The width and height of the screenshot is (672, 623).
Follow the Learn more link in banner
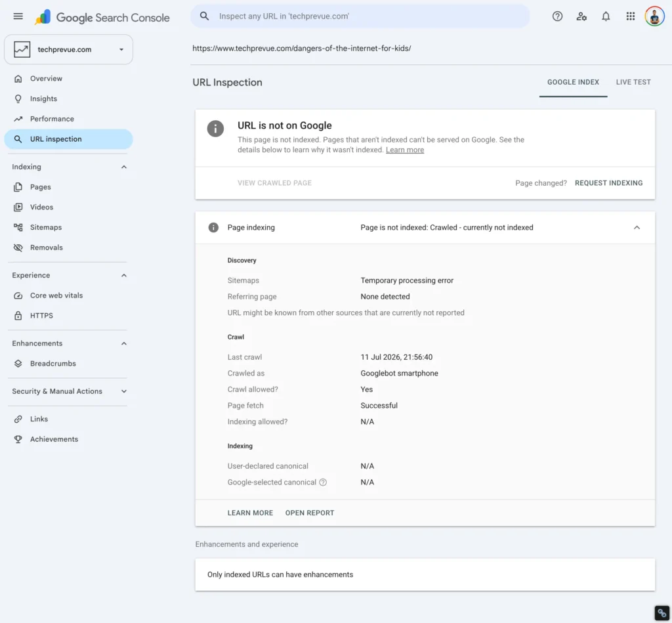click(x=404, y=150)
